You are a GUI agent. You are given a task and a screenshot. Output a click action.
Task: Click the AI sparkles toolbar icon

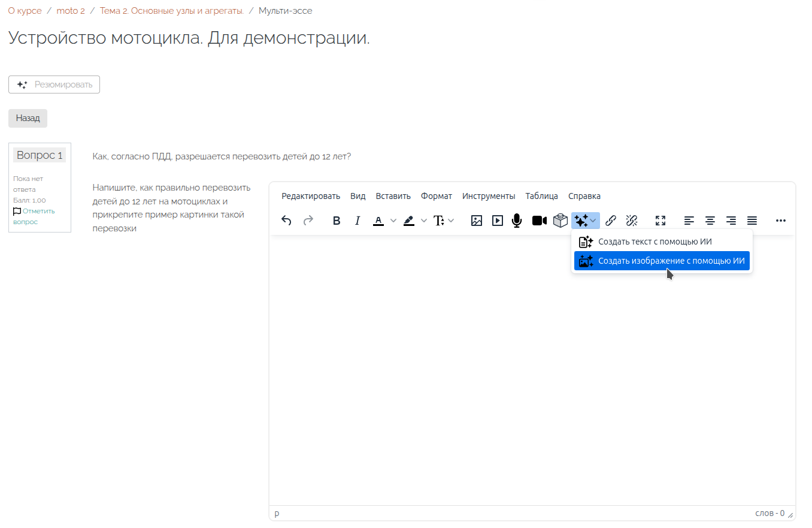pyautogui.click(x=580, y=221)
